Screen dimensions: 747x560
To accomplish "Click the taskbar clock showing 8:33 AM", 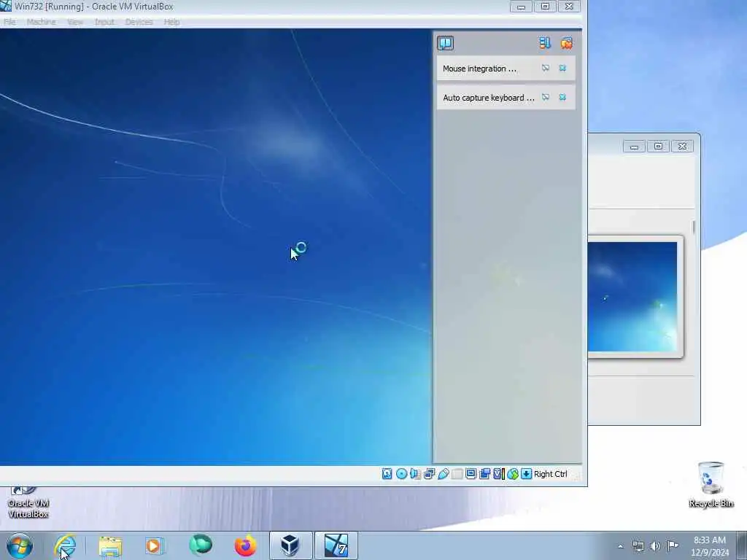I will (x=710, y=546).
